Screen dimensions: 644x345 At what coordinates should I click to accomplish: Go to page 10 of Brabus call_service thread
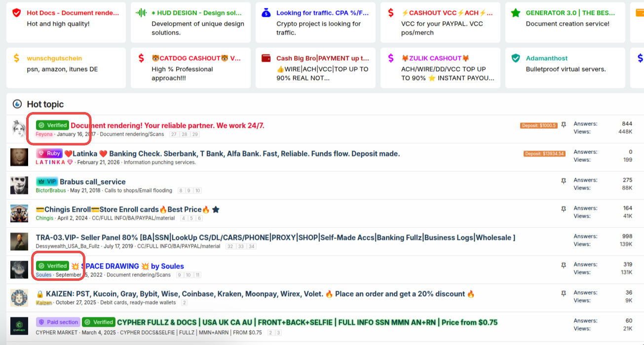click(197, 191)
